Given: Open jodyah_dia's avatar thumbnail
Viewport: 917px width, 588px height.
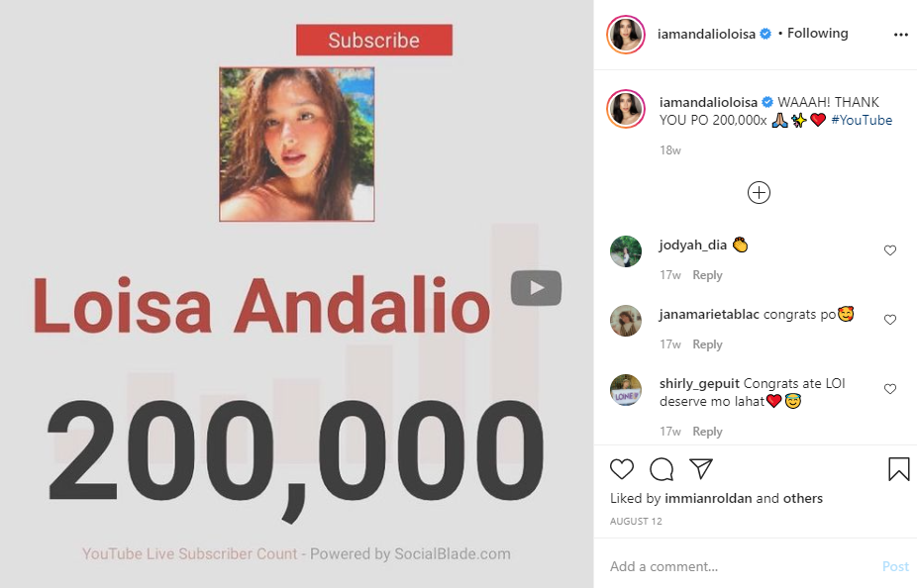Looking at the screenshot, I should (626, 251).
